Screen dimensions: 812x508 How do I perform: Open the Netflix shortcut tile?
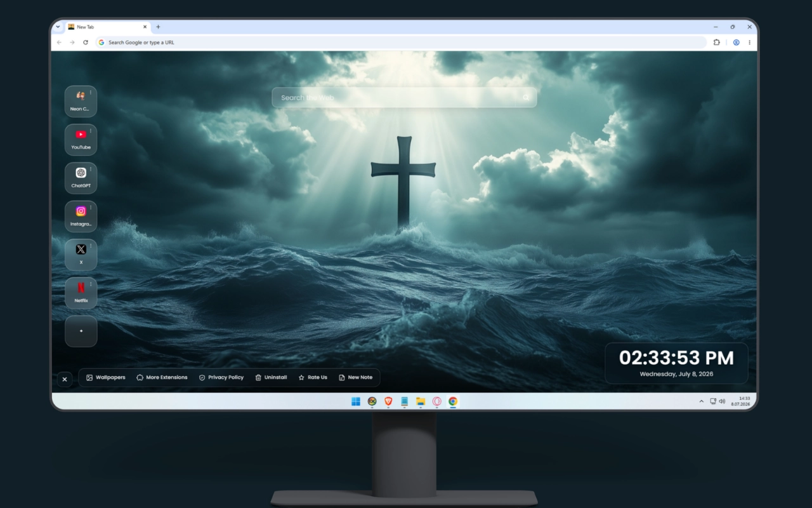[81, 293]
